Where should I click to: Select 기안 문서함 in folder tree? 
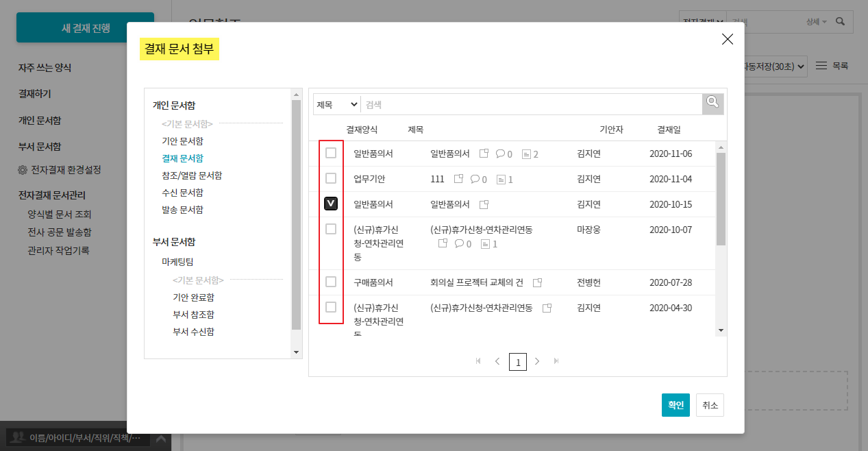click(182, 141)
